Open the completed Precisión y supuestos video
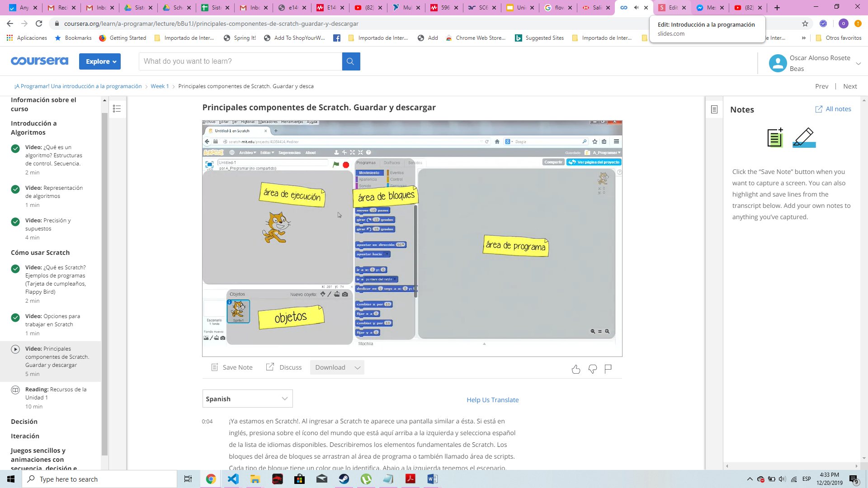 pyautogui.click(x=47, y=225)
